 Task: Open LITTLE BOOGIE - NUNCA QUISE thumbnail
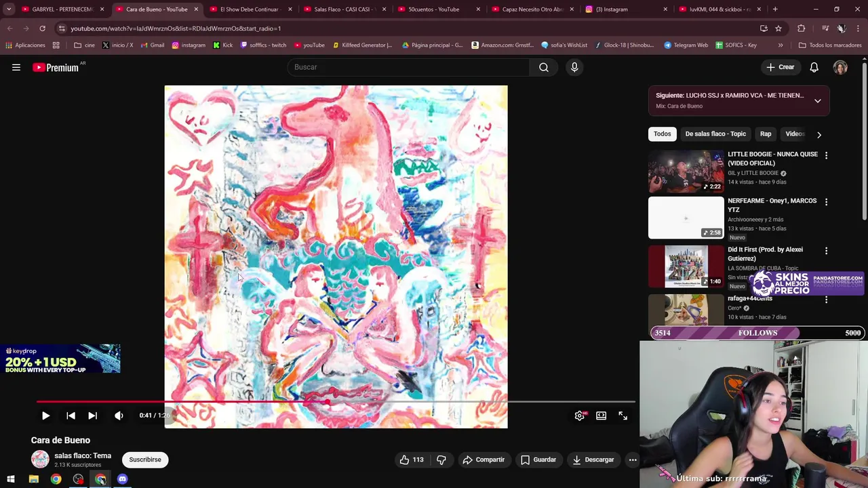686,171
